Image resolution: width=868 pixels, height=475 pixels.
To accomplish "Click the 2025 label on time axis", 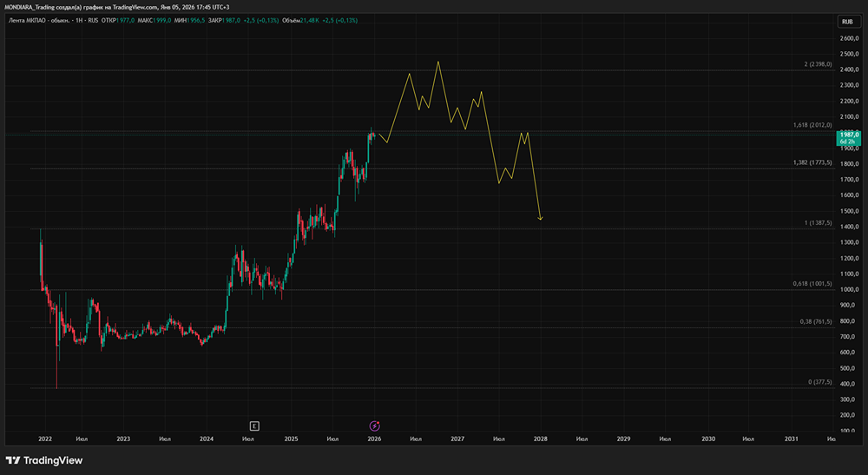I will tap(291, 439).
